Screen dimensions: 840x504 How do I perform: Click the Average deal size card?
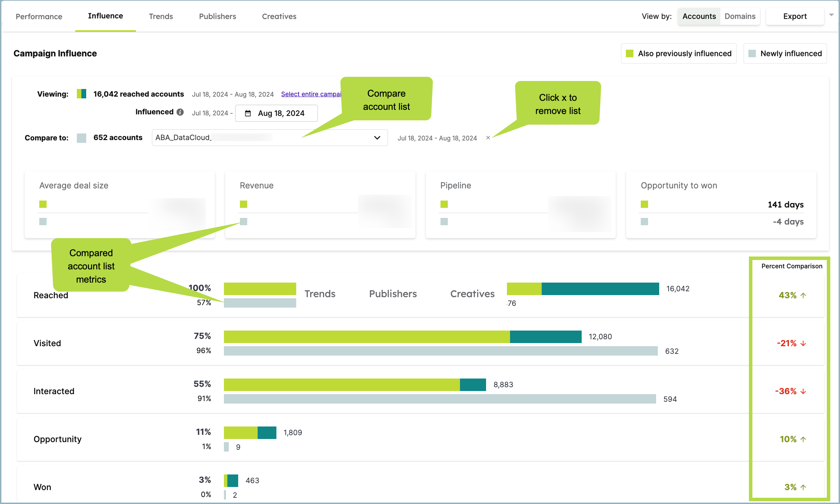[x=120, y=204]
